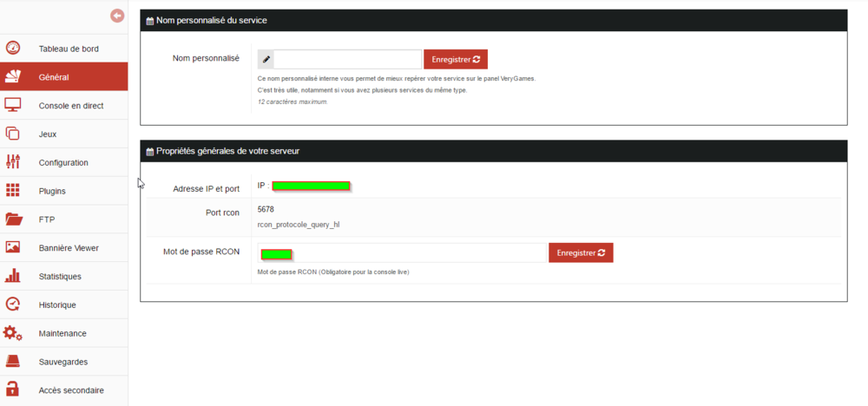
Task: Click the Statistiques bar chart icon
Action: coord(13,276)
